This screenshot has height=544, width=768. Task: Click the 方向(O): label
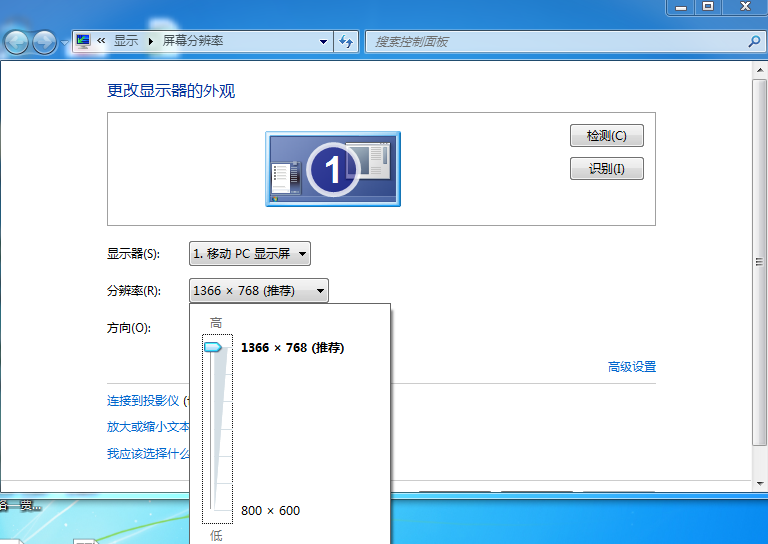[x=129, y=328]
